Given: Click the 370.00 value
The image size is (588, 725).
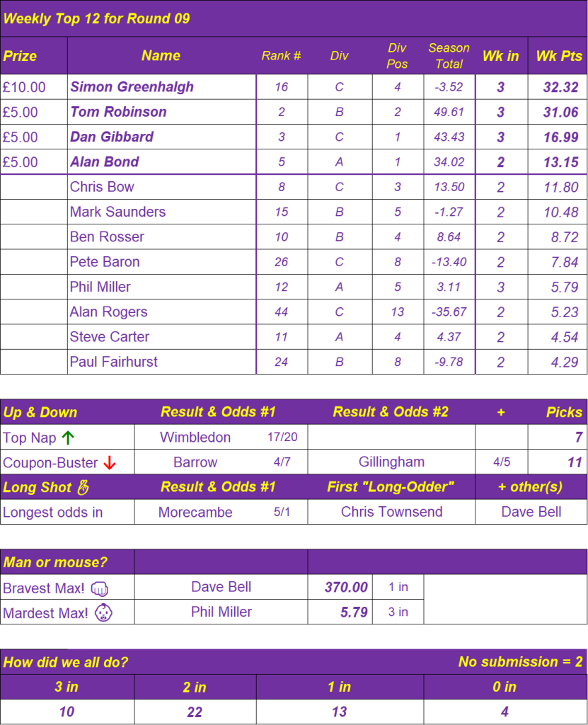Looking at the screenshot, I should click(346, 587).
